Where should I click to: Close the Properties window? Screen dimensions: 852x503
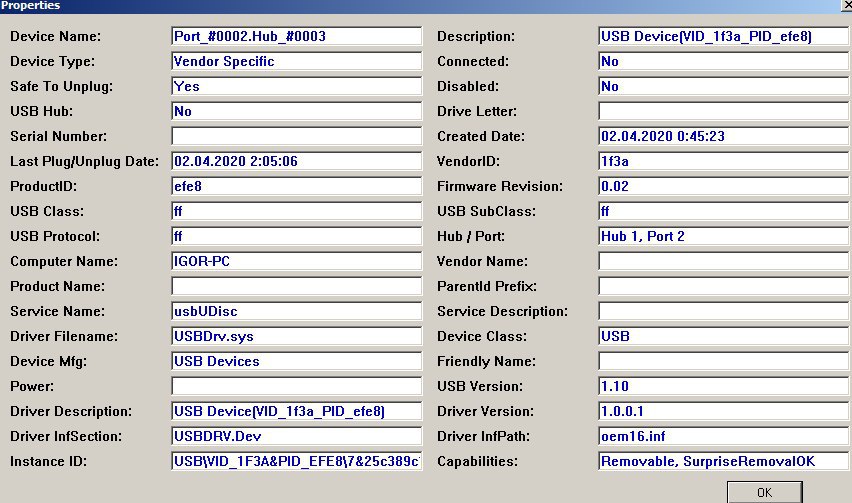click(845, 5)
